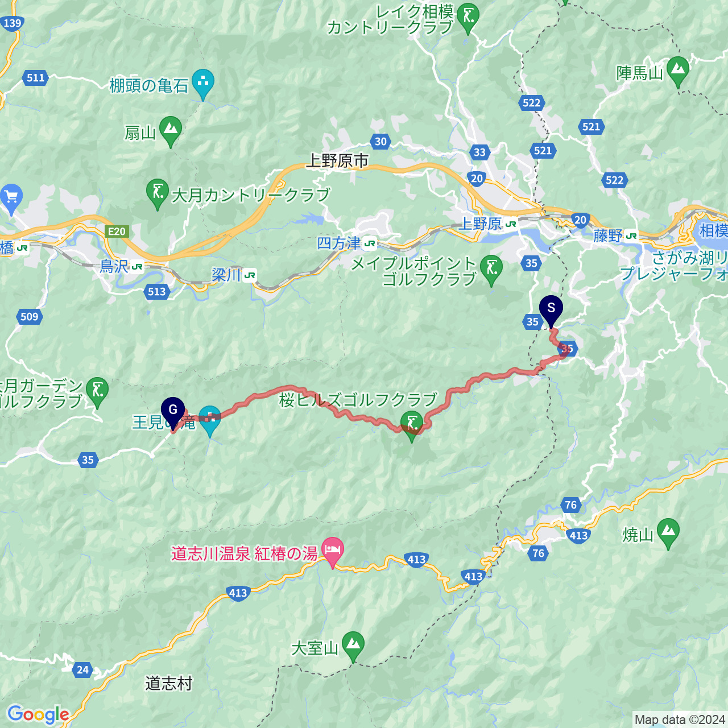This screenshot has height=728, width=728.
Task: Click the 藤野 JR station label
Action: (x=615, y=235)
